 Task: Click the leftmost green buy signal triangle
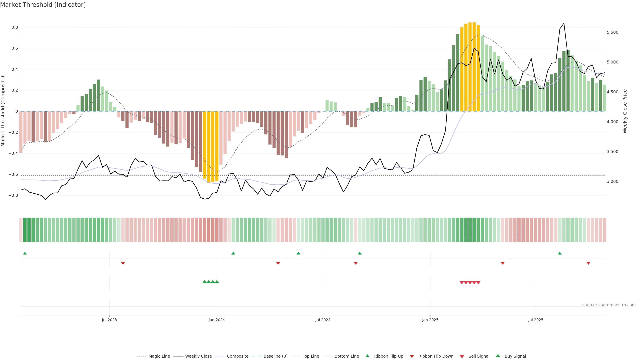[204, 282]
